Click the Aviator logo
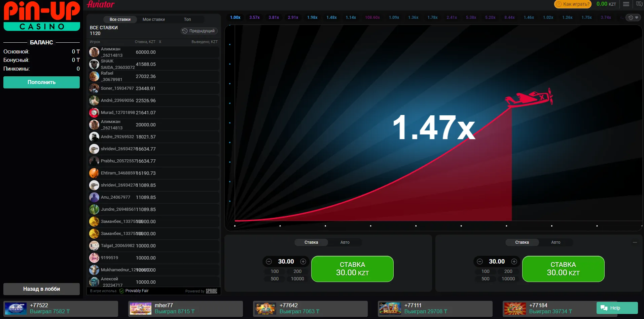Viewport: 644px width, 319px height. (101, 4)
